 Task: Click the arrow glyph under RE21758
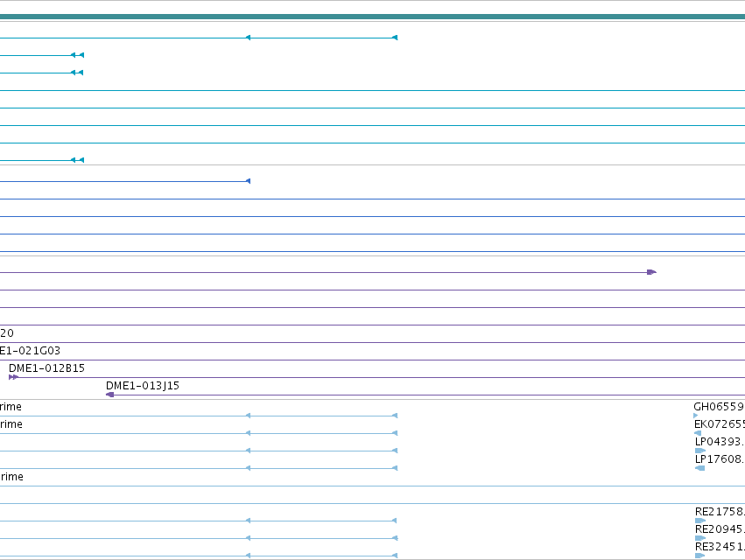pyautogui.click(x=699, y=521)
